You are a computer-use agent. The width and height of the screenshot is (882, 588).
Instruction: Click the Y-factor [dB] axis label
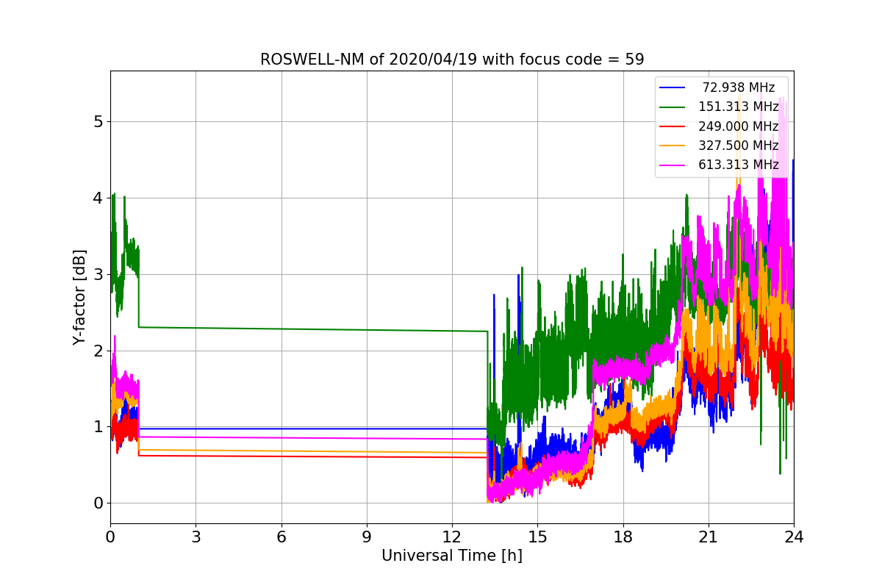[79, 297]
